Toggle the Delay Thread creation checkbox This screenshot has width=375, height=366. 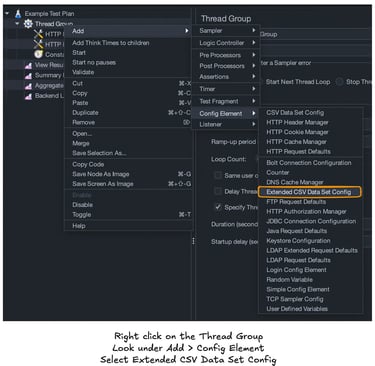pos(218,191)
